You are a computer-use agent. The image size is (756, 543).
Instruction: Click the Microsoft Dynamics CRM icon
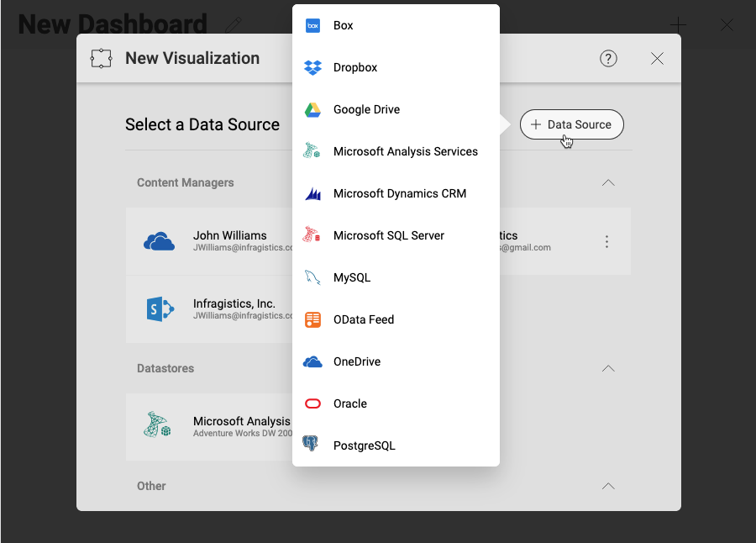point(312,193)
